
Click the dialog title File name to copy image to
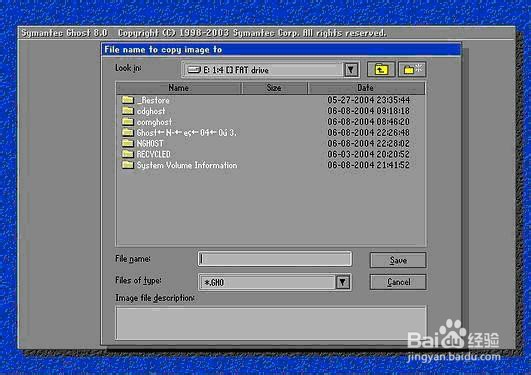(163, 50)
